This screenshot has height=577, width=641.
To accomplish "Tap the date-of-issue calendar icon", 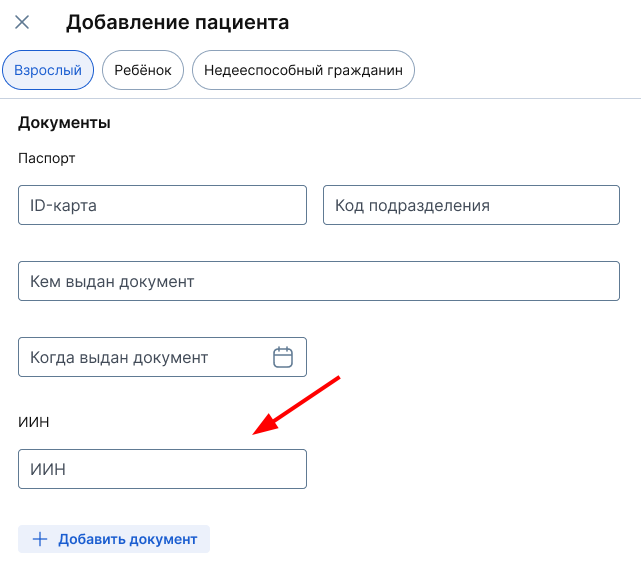I will (x=283, y=357).
